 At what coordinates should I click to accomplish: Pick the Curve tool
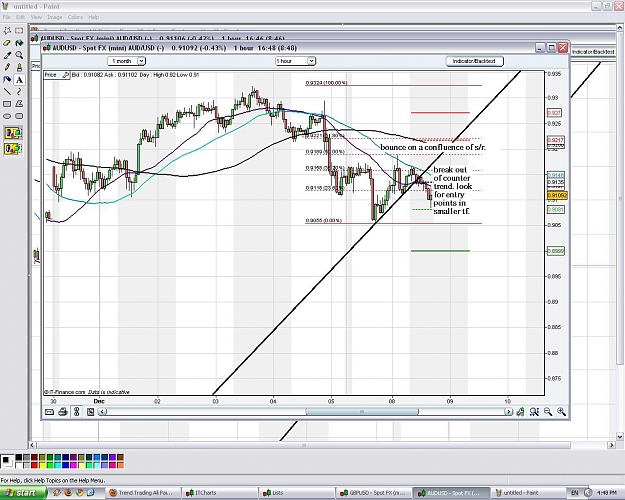coord(19,92)
